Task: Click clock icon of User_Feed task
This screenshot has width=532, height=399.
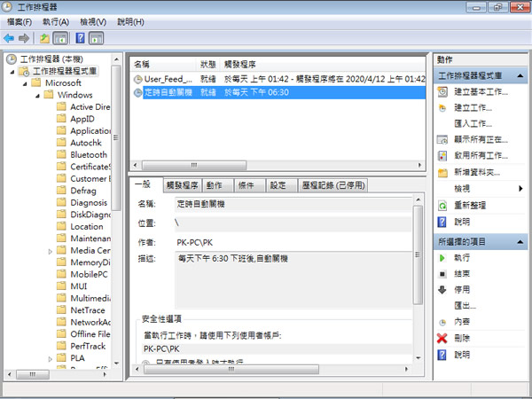Action: [137, 80]
